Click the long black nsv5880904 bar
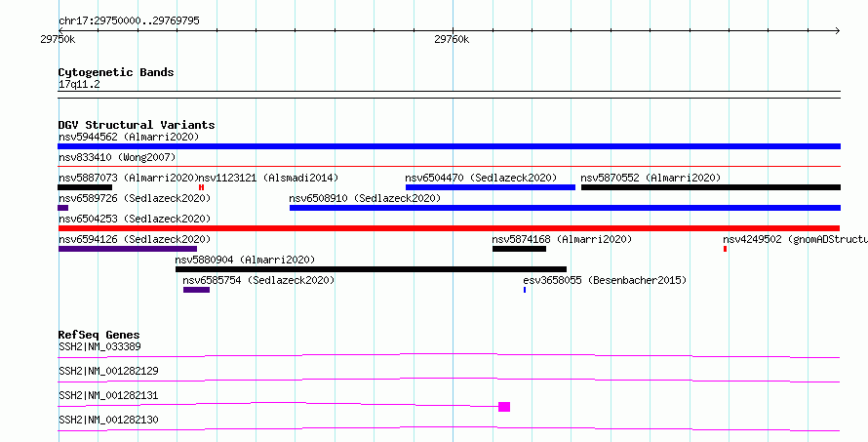Image resolution: width=868 pixels, height=442 pixels. tap(371, 269)
